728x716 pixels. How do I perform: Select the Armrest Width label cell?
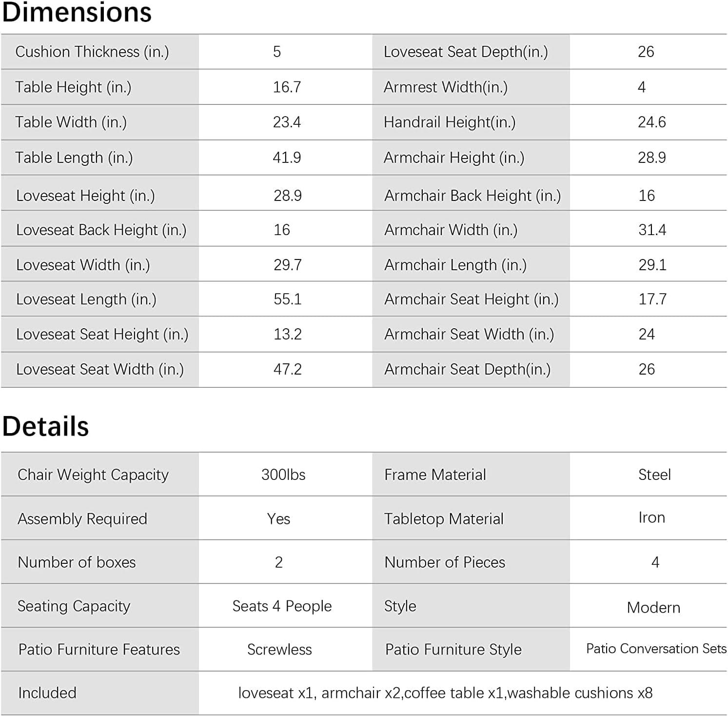click(471, 87)
